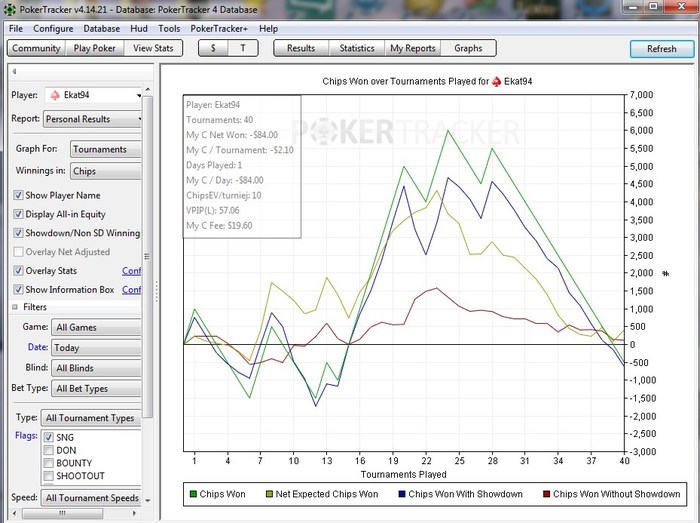Open the File menu
Image resolution: width=700 pixels, height=523 pixels.
(x=16, y=29)
